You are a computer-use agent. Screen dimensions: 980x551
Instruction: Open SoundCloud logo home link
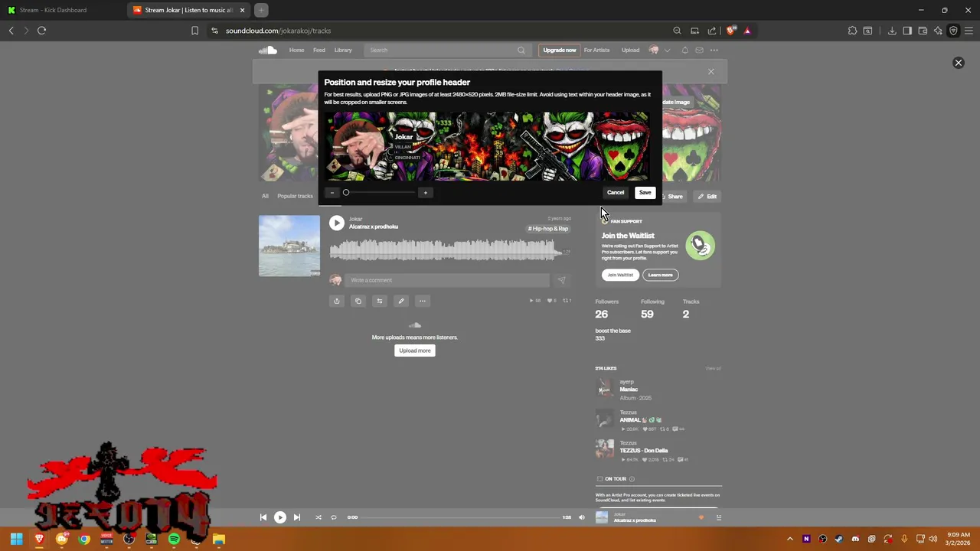point(267,51)
